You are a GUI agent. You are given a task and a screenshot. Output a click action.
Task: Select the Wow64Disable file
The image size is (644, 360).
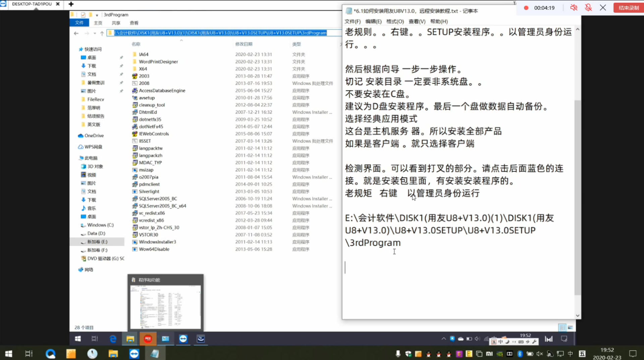(154, 249)
